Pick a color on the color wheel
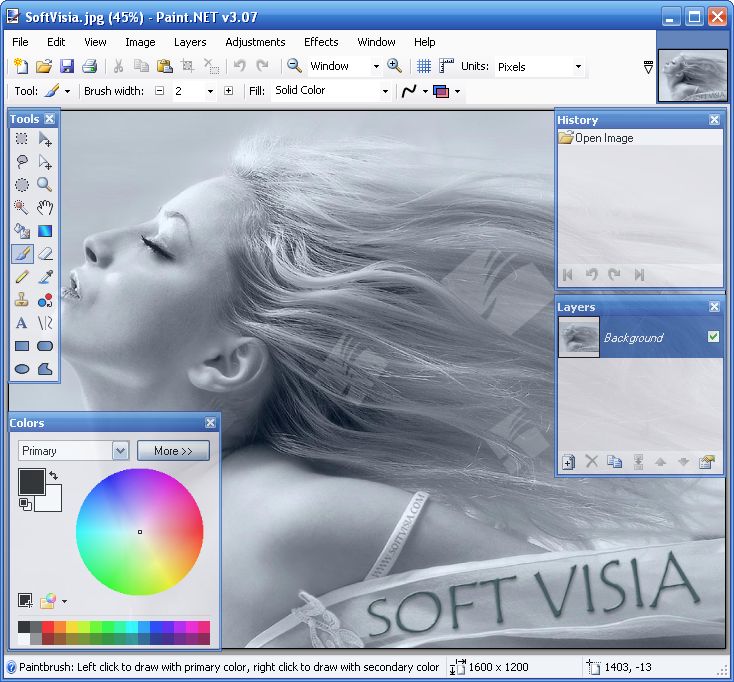This screenshot has width=734, height=682. [139, 532]
